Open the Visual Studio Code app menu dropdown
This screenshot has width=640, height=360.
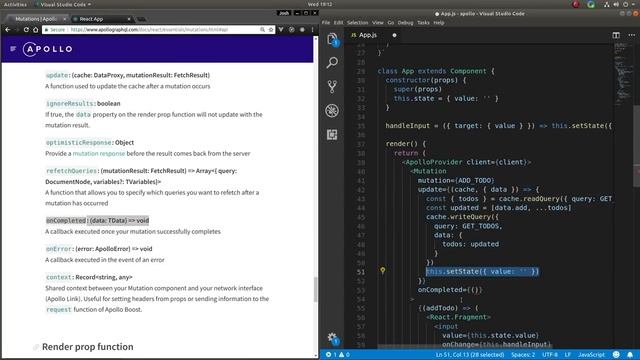point(63,4)
